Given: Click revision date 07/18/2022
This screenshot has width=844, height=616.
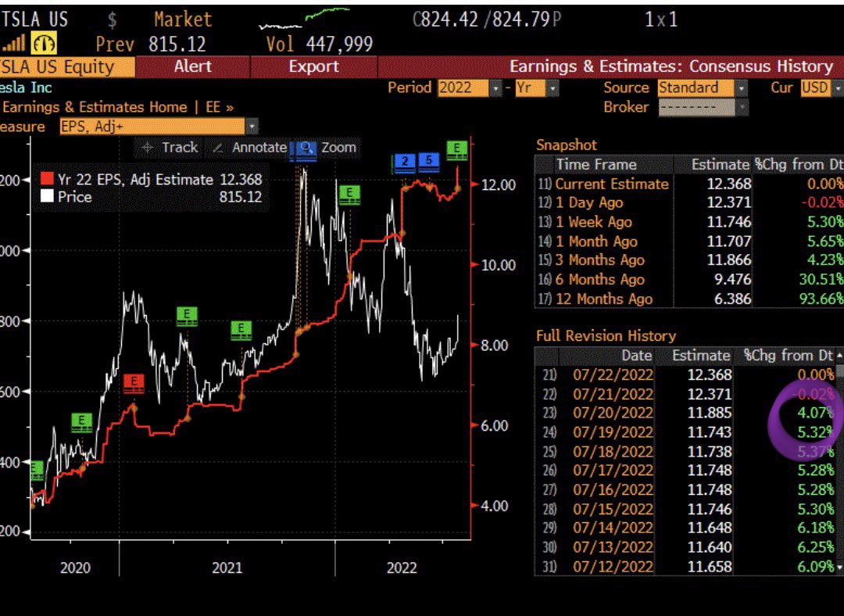Looking at the screenshot, I should pyautogui.click(x=613, y=452).
